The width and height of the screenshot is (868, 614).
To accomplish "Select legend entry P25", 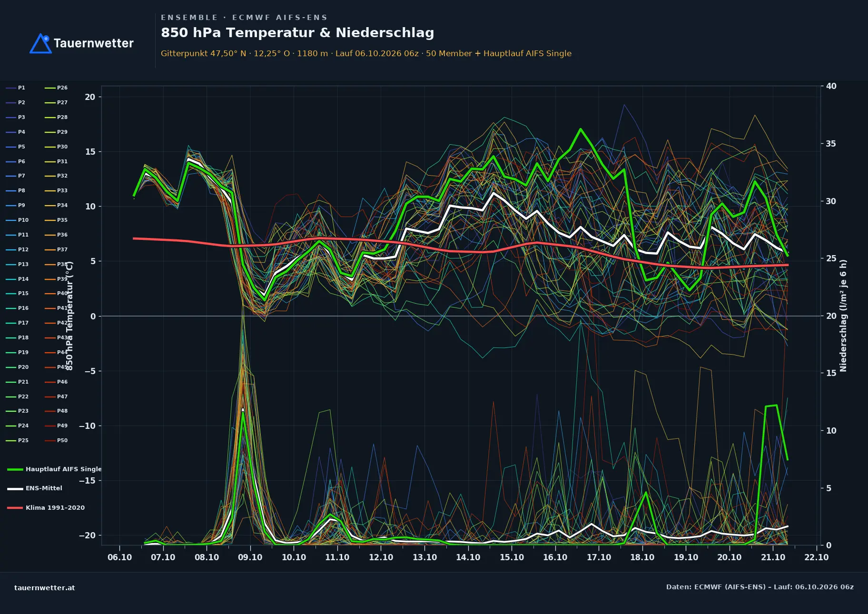I will pyautogui.click(x=17, y=440).
